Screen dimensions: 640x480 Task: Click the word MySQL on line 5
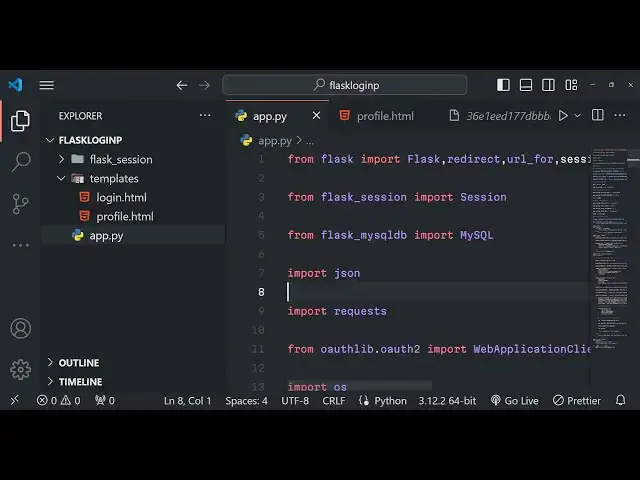tap(476, 235)
